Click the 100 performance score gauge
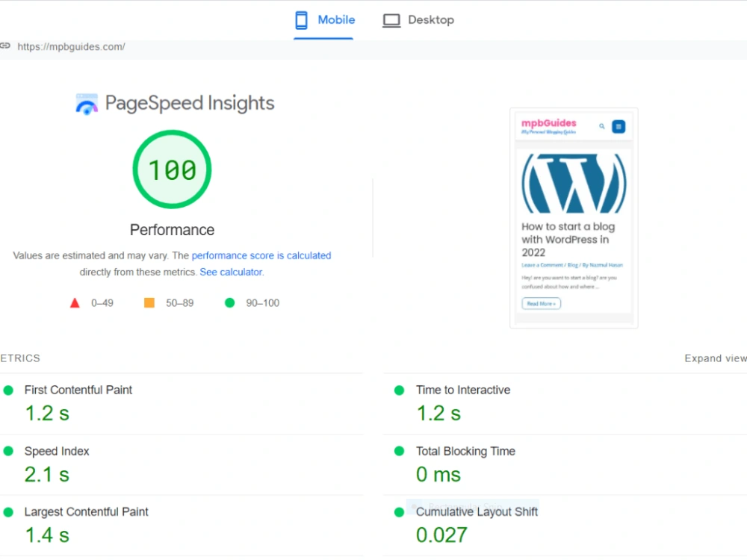This screenshot has width=747, height=560. (172, 169)
